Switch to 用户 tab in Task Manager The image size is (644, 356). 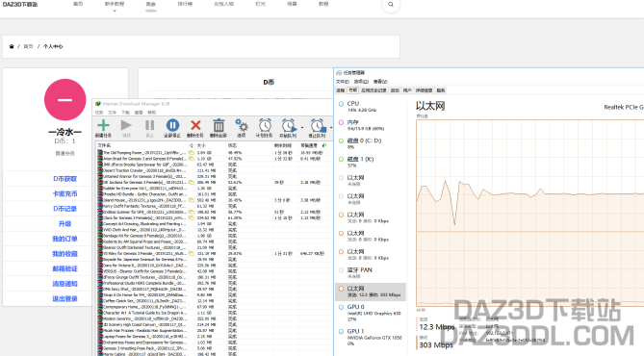pyautogui.click(x=407, y=90)
